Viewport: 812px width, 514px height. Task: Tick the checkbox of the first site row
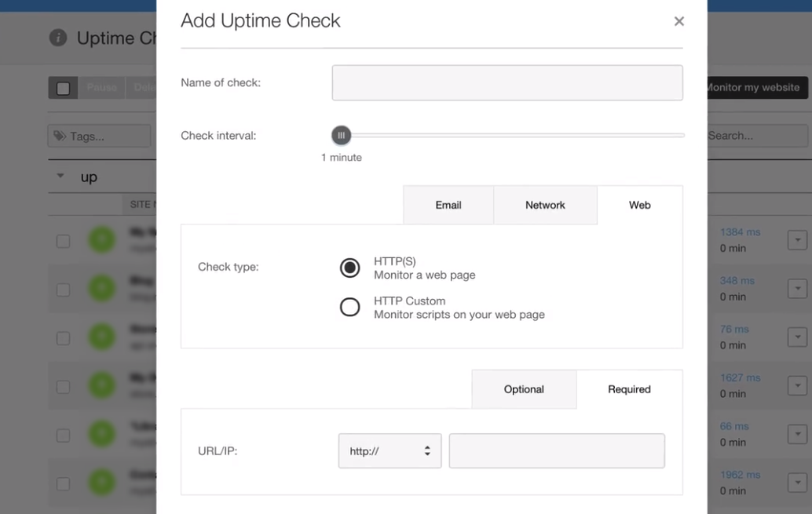pos(63,241)
